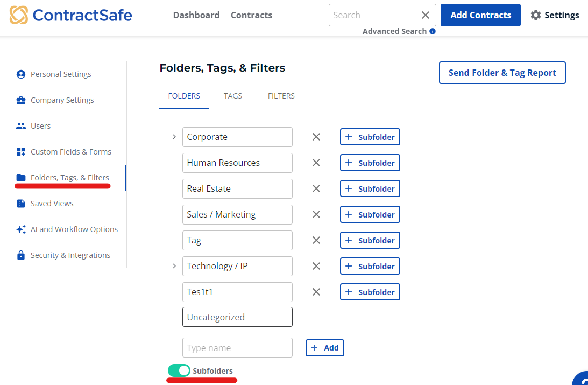Click the Custom Fields & Forms grid icon

coord(20,152)
